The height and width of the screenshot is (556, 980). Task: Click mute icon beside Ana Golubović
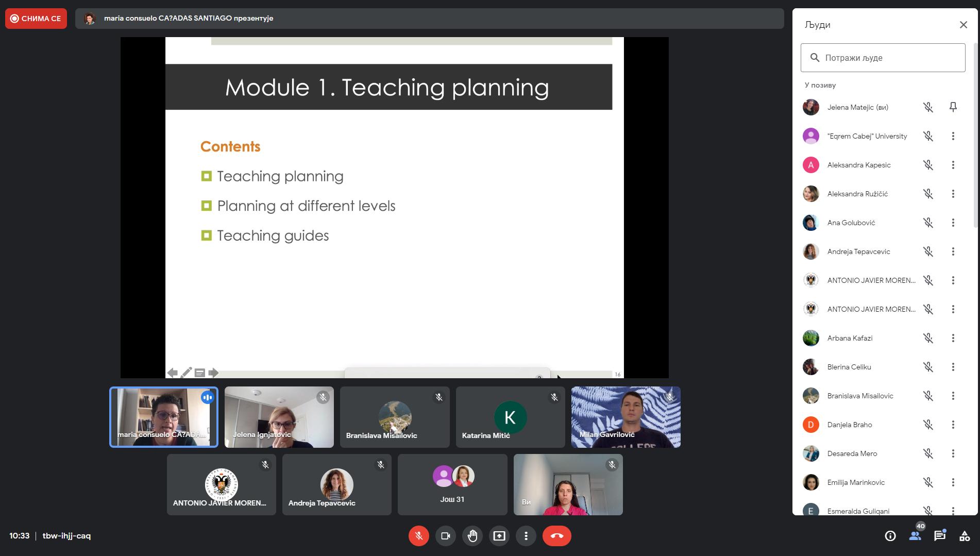coord(928,223)
